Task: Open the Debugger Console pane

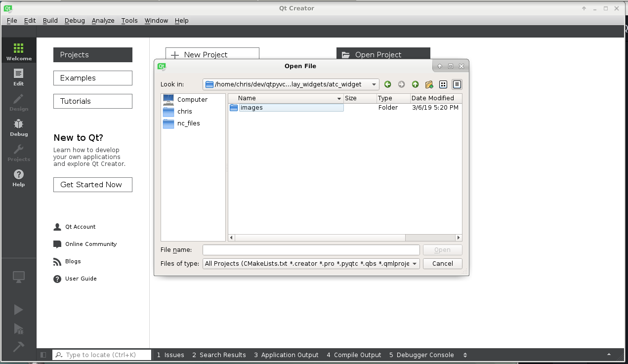Action: coord(421,355)
